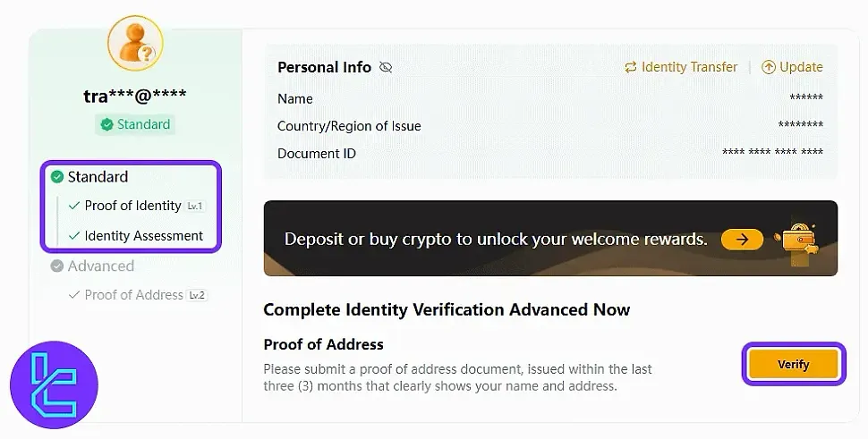868x439 pixels.
Task: Click the green Standard badge checkmark
Action: pyautogui.click(x=107, y=124)
